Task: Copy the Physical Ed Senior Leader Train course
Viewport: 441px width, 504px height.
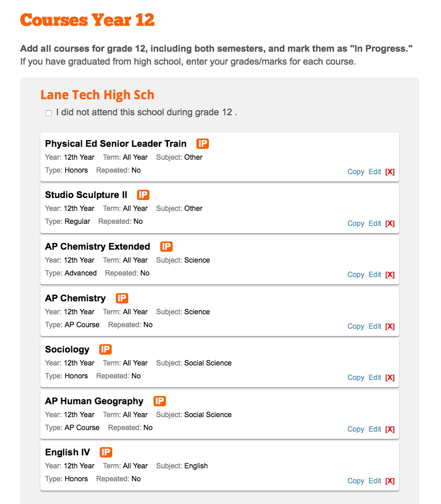Action: pyautogui.click(x=356, y=172)
